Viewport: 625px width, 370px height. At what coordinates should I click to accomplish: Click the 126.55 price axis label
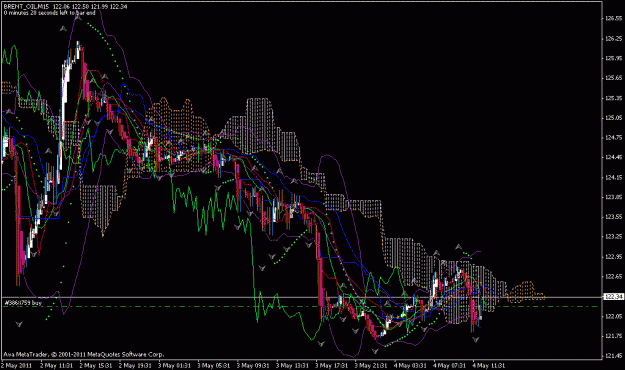[614, 18]
